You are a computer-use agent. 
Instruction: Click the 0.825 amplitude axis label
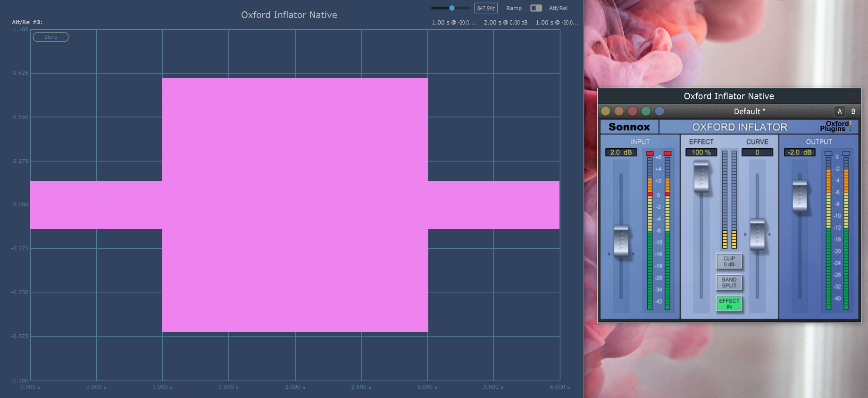tap(21, 73)
